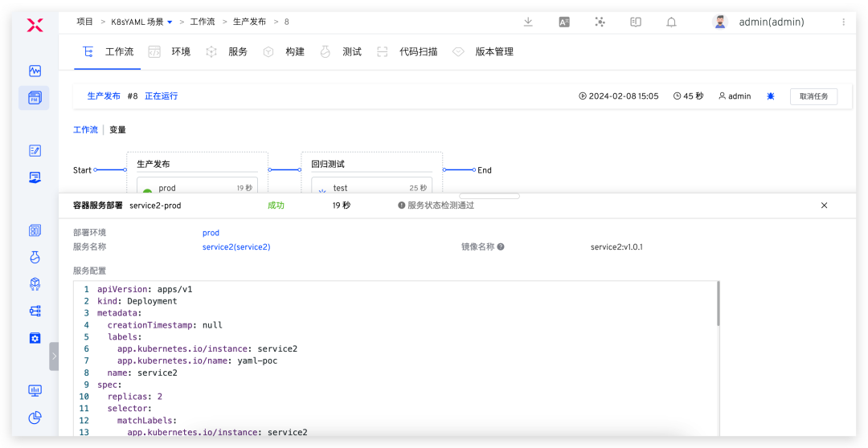Select the 变量 sub-tab

point(117,130)
